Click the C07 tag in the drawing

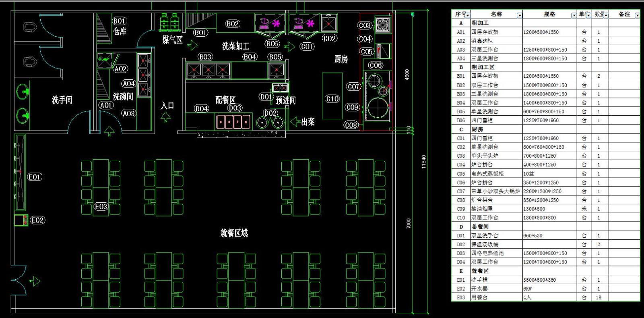[353, 87]
